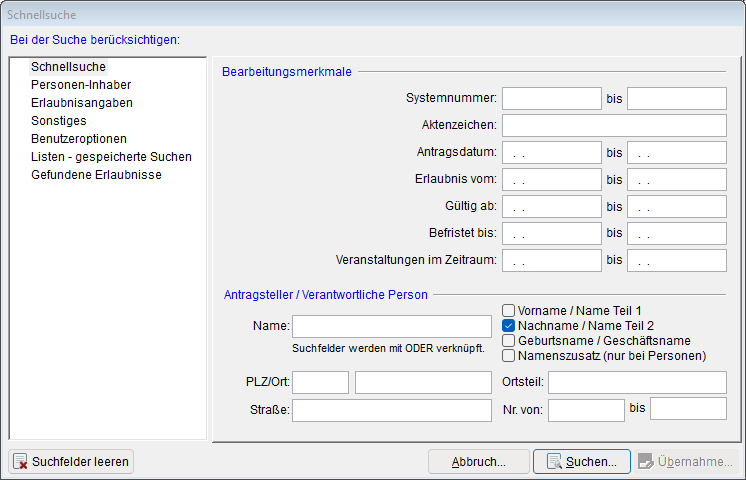Focus the Ortsteil text field
746x480 pixels.
[637, 383]
